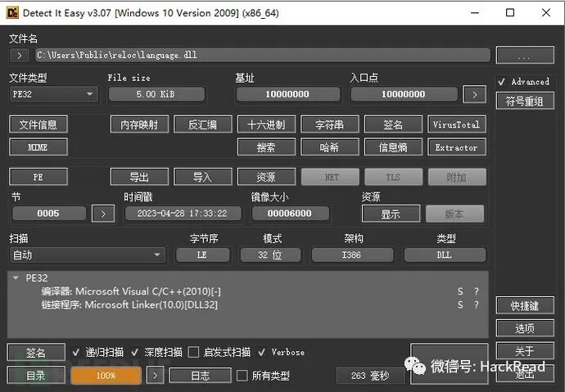Open the 信息熵 entropy view
This screenshot has height=392, width=565.
tap(393, 147)
